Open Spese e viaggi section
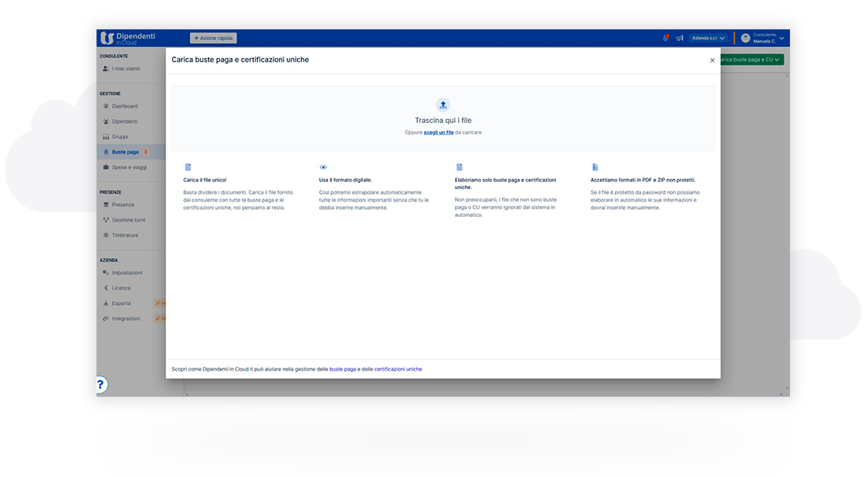 (x=129, y=167)
